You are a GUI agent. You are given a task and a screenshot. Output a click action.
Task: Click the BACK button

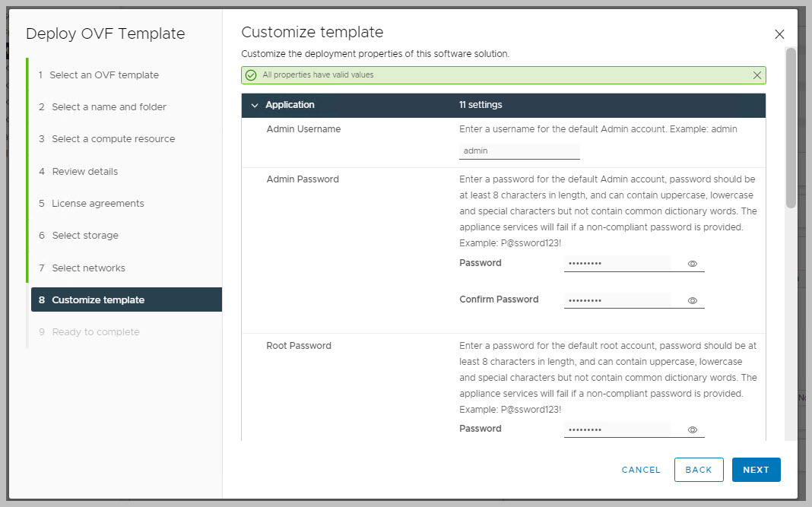(698, 470)
